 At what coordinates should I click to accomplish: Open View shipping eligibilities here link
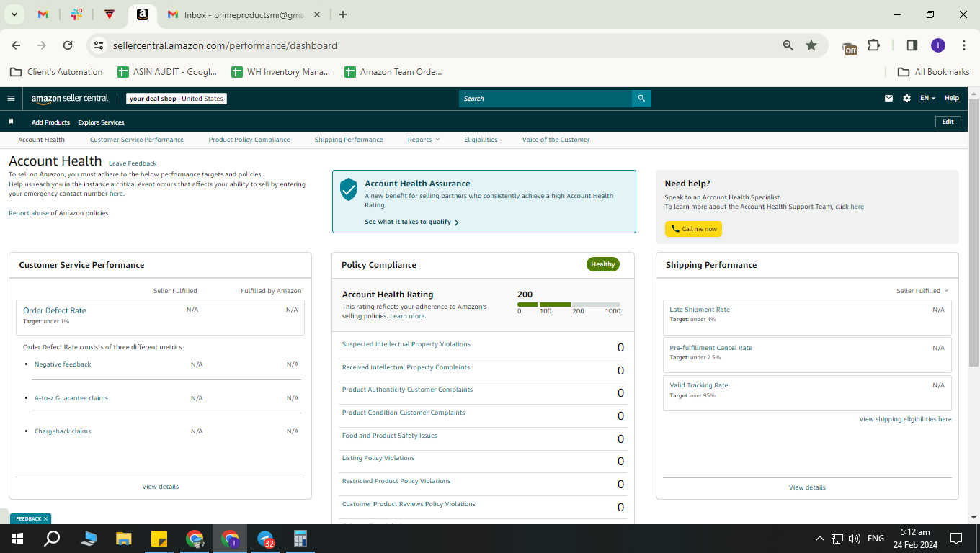pyautogui.click(x=905, y=419)
